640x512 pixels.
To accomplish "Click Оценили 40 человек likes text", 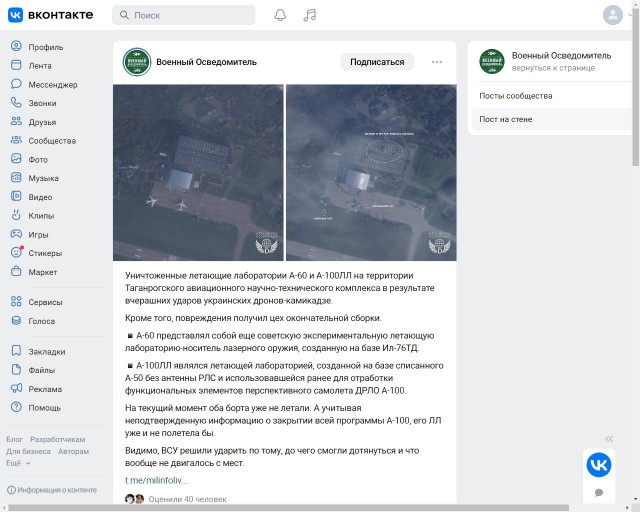I will (x=187, y=499).
